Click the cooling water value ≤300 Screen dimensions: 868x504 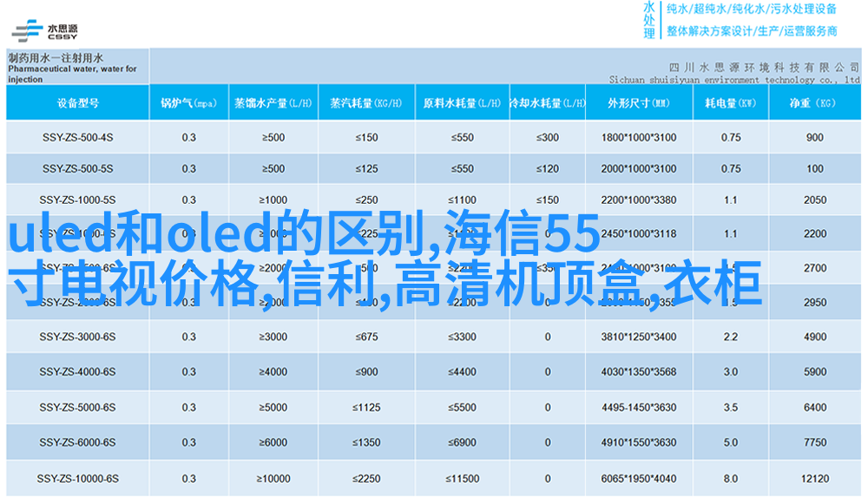click(x=548, y=137)
